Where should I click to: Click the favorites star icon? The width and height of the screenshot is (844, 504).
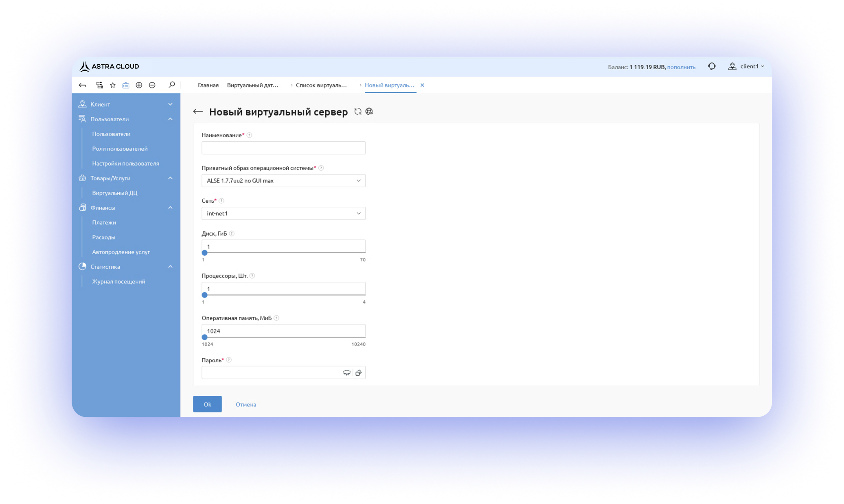113,85
